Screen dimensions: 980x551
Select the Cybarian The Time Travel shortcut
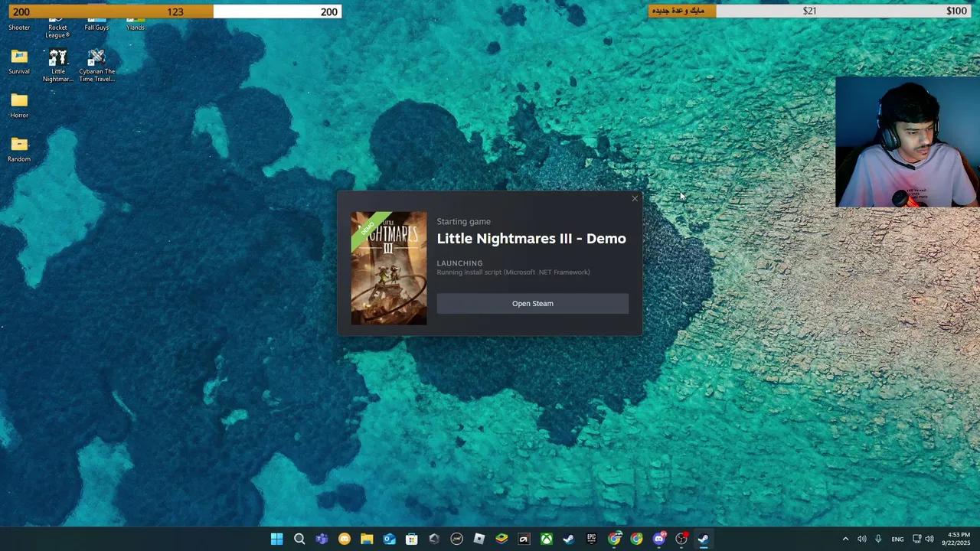96,66
